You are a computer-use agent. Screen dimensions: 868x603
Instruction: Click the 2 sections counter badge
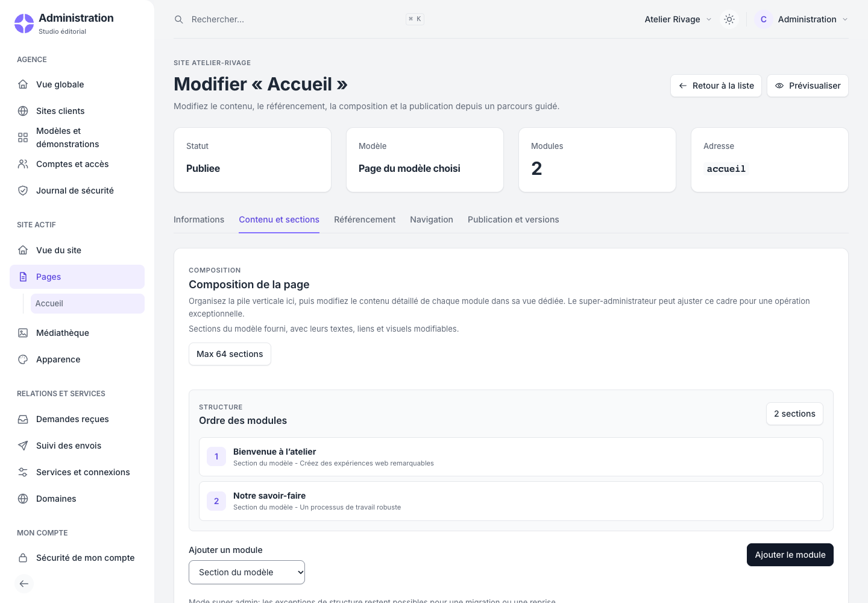[x=794, y=414]
